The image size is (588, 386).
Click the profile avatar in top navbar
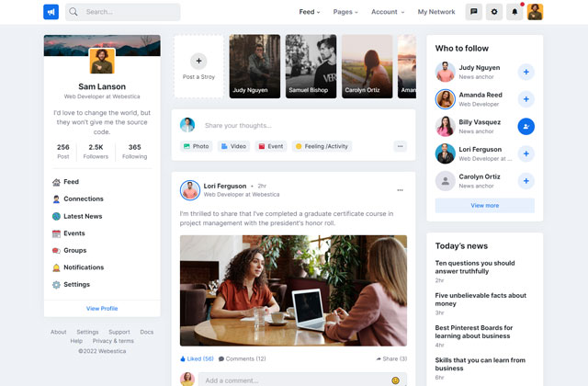535,12
